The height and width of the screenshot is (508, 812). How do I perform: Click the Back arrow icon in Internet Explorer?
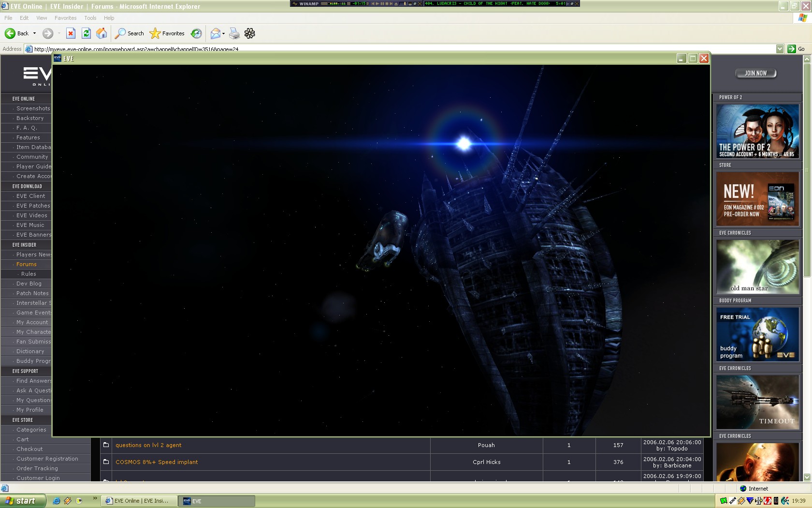(x=10, y=33)
